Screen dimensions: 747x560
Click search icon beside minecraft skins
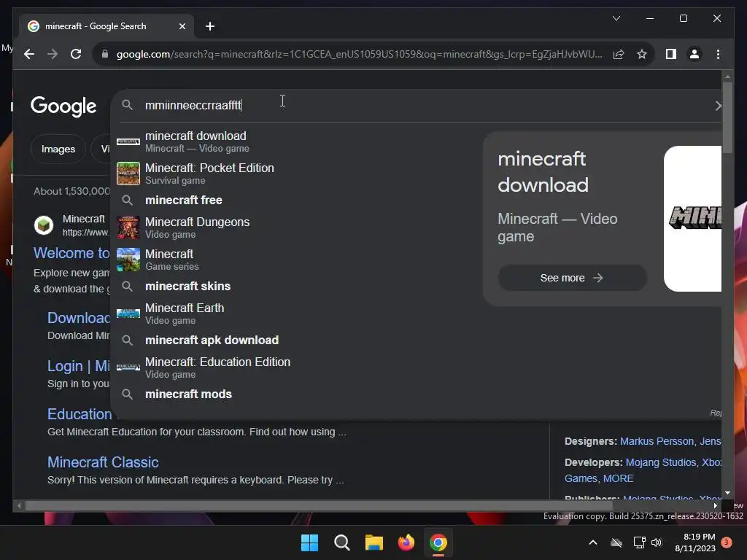tap(127, 286)
